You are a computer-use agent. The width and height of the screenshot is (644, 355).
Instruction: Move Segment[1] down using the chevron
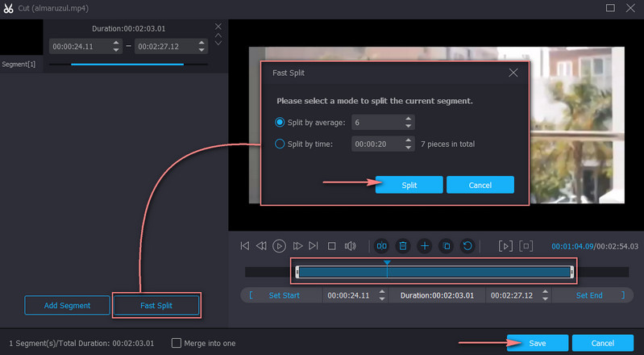coord(218,44)
